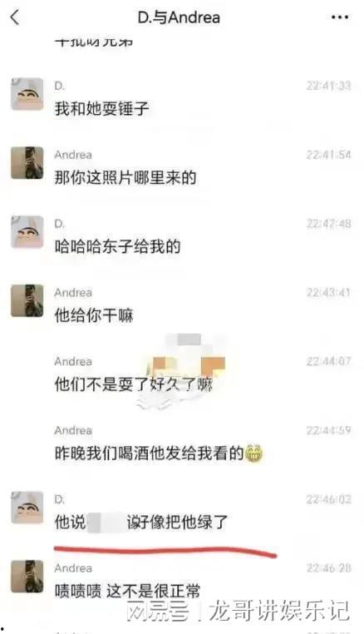Select the message 他给你干嘛

94,315
